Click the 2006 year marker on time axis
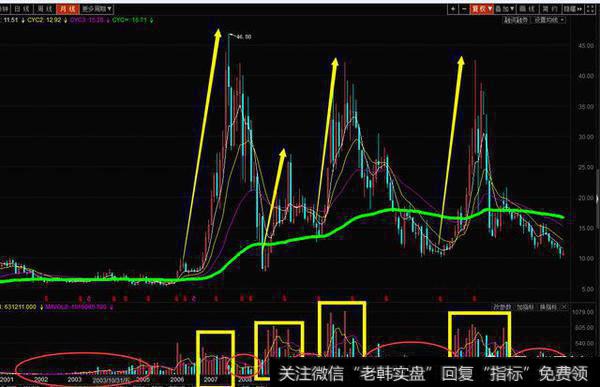 pos(177,380)
